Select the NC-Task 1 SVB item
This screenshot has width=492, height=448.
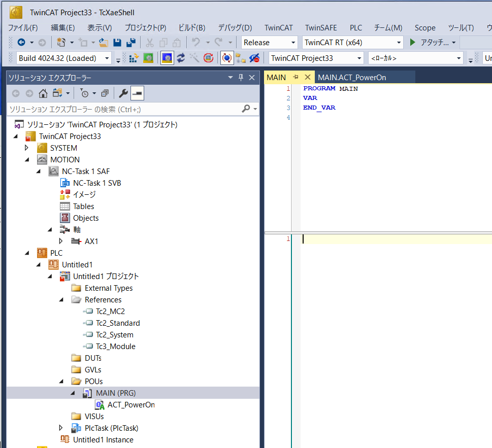click(97, 183)
